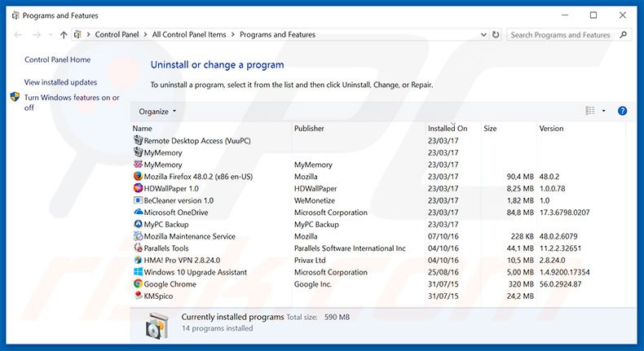The width and height of the screenshot is (644, 351).
Task: Click the Google Chrome program icon
Action: [138, 283]
